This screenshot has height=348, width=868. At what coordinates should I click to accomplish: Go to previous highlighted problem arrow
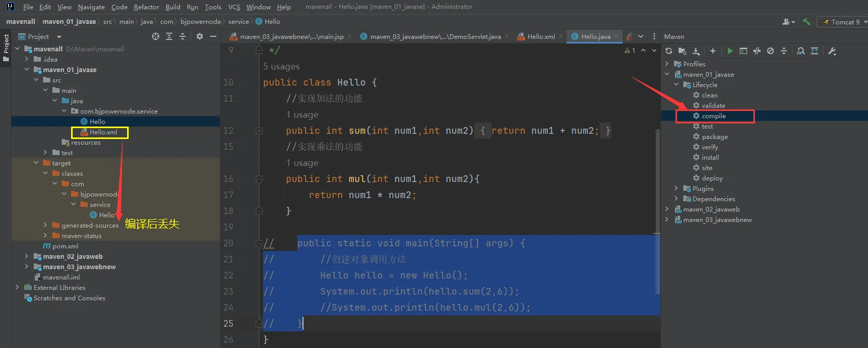click(643, 50)
